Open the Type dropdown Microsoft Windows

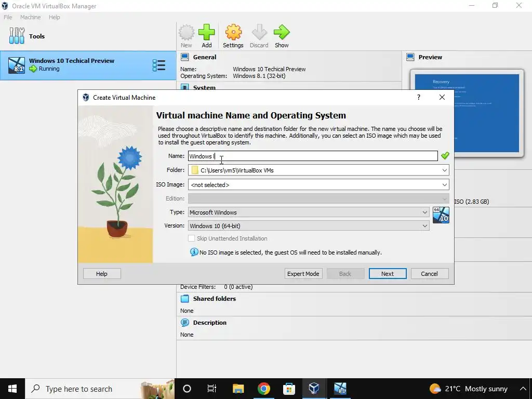(309, 212)
